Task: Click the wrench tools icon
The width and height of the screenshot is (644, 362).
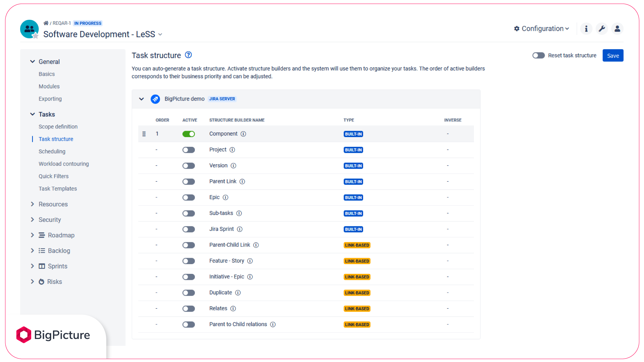Action: pos(602,29)
